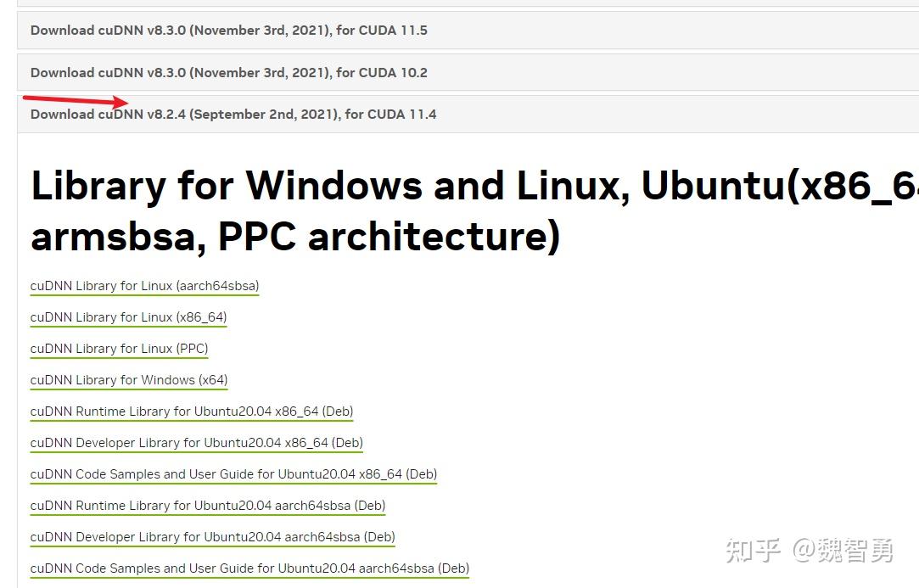The height and width of the screenshot is (588, 919).
Task: Download cuDNN Library for Linux (PPC)
Action: 119,348
